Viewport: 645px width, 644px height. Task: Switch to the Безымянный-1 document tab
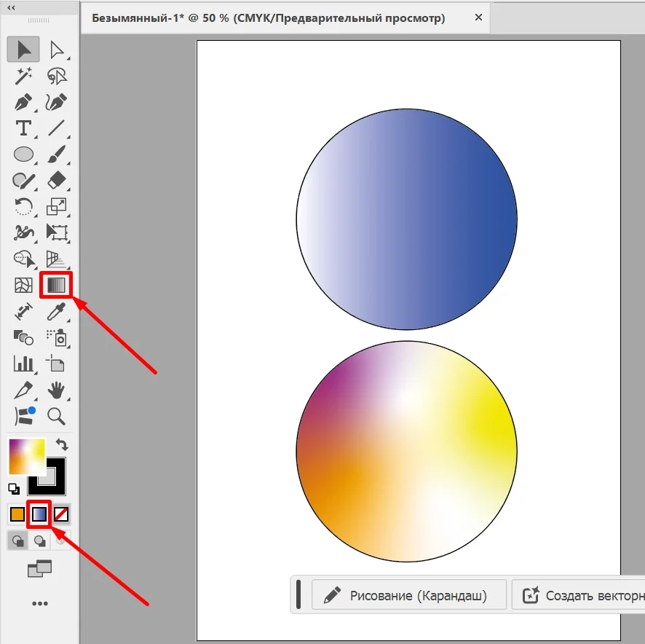(x=268, y=18)
